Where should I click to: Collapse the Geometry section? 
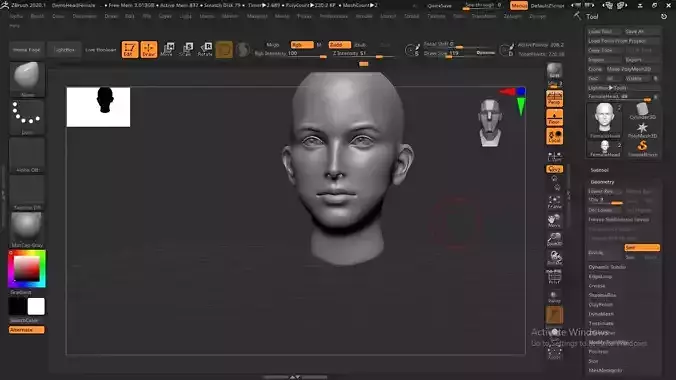click(x=602, y=182)
